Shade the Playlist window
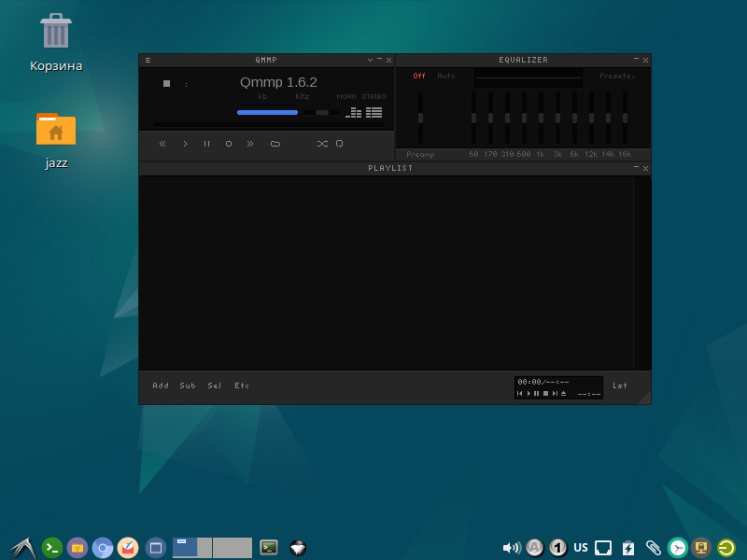The height and width of the screenshot is (560, 747). tap(637, 168)
